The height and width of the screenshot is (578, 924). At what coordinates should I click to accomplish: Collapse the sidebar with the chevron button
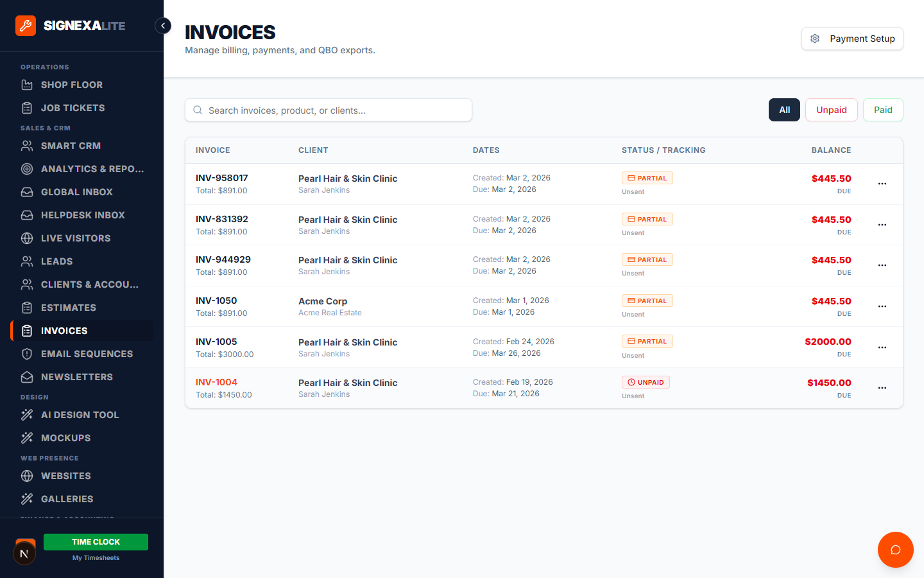point(163,26)
